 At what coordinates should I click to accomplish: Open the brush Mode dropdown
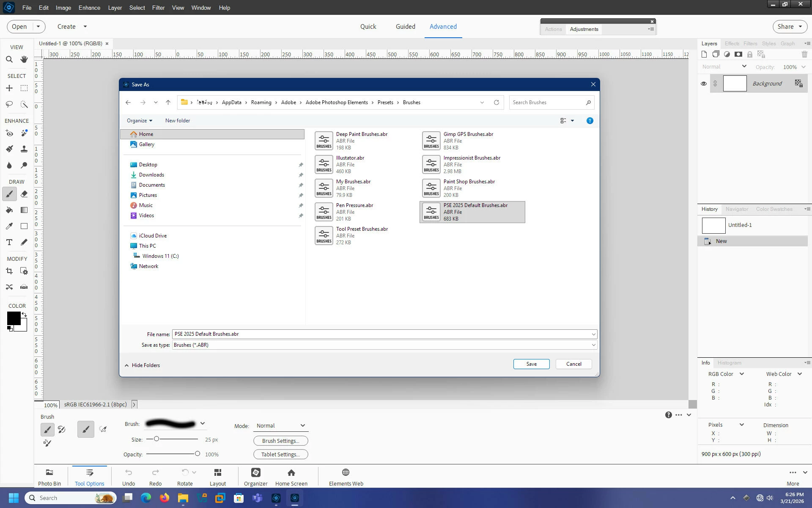click(280, 425)
